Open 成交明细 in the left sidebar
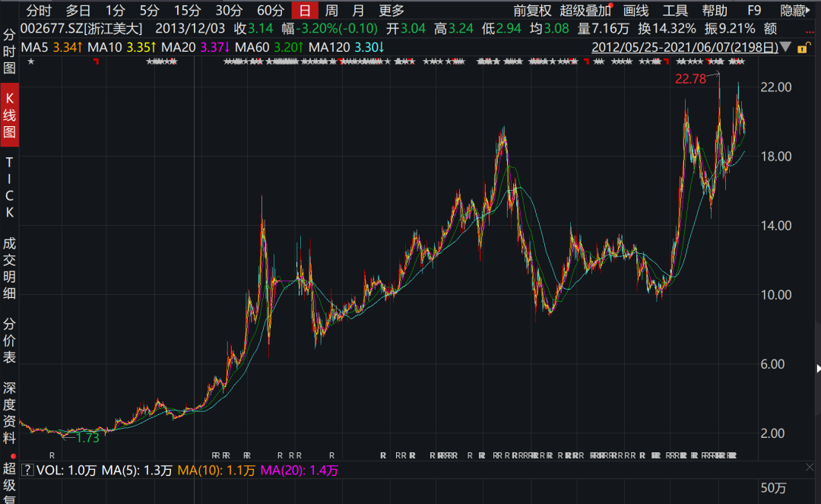Screen dimensions: 821x504 (9, 268)
